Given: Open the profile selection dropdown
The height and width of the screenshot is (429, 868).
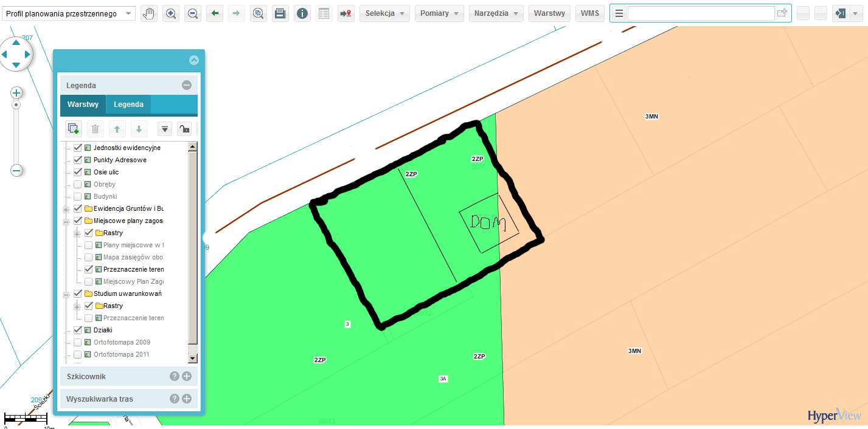Looking at the screenshot, I should (x=69, y=13).
